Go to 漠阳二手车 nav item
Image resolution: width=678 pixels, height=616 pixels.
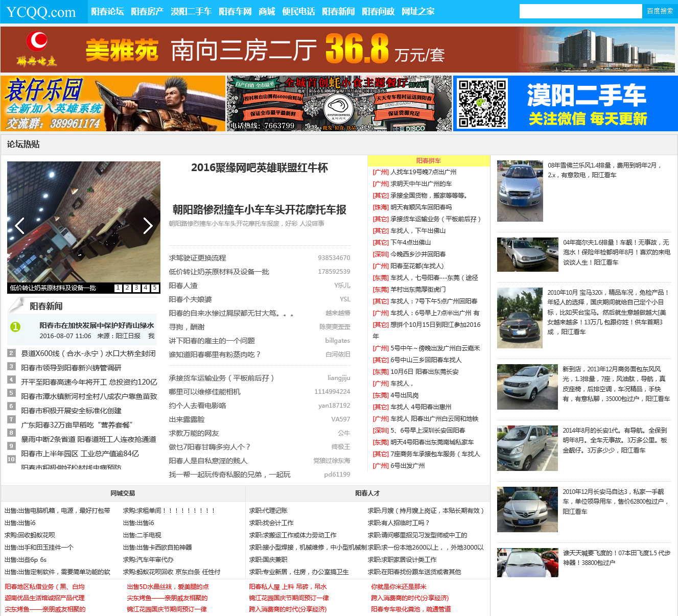(191, 11)
